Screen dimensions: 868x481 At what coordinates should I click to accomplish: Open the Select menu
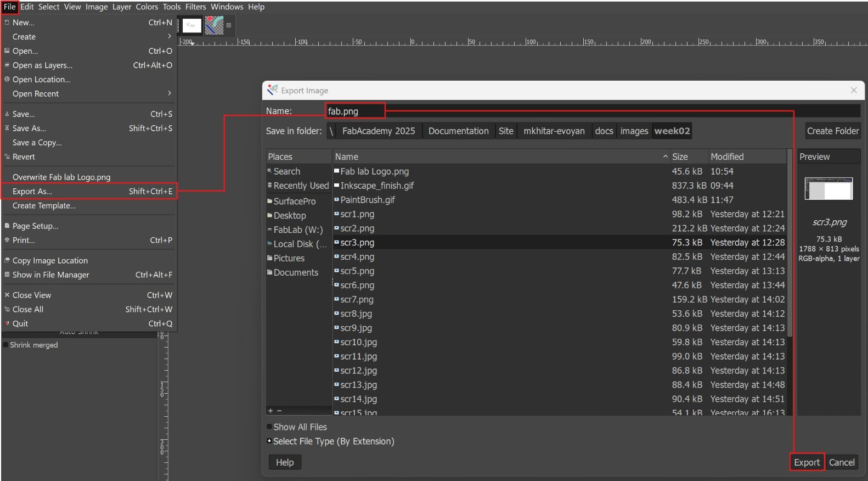(x=49, y=7)
